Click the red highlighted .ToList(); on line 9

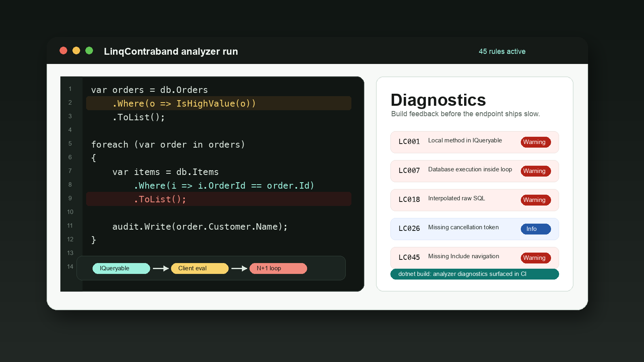click(x=219, y=199)
